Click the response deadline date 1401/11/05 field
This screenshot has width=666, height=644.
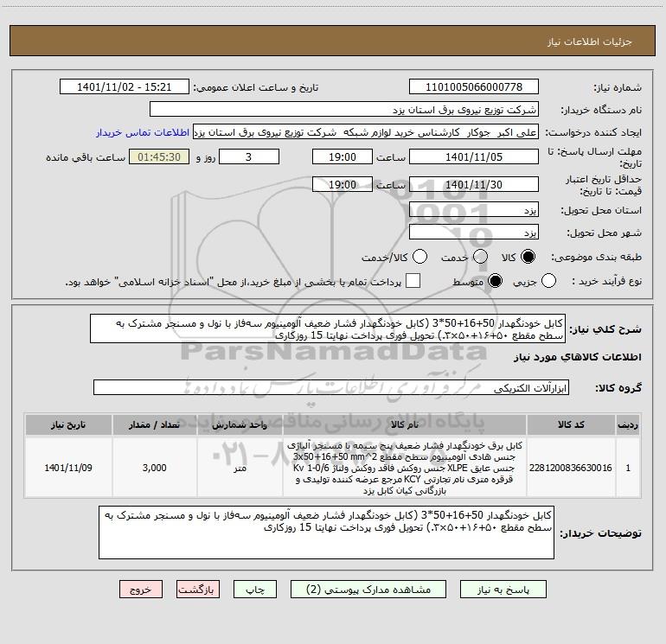click(474, 157)
